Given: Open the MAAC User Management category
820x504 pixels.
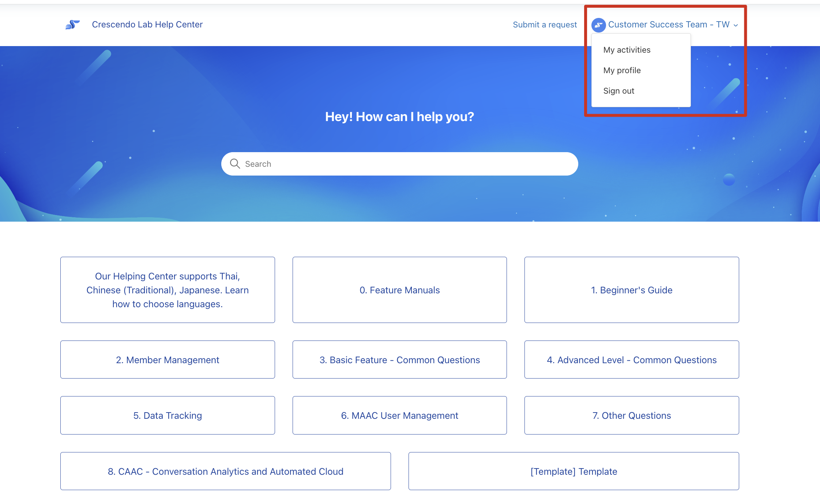Looking at the screenshot, I should pyautogui.click(x=399, y=415).
